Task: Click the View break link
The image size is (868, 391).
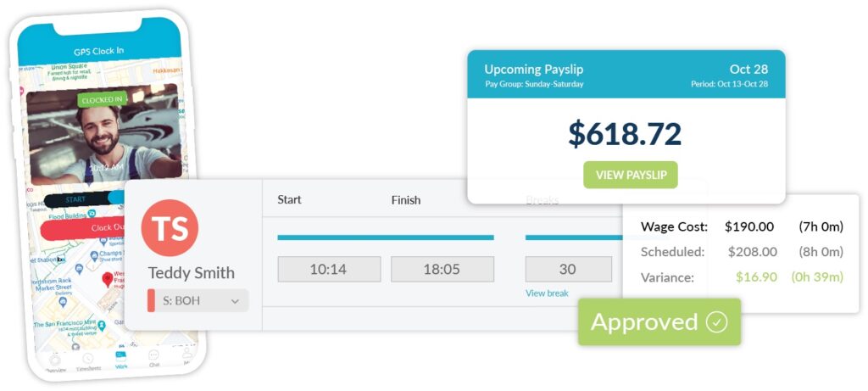Action: pos(547,293)
